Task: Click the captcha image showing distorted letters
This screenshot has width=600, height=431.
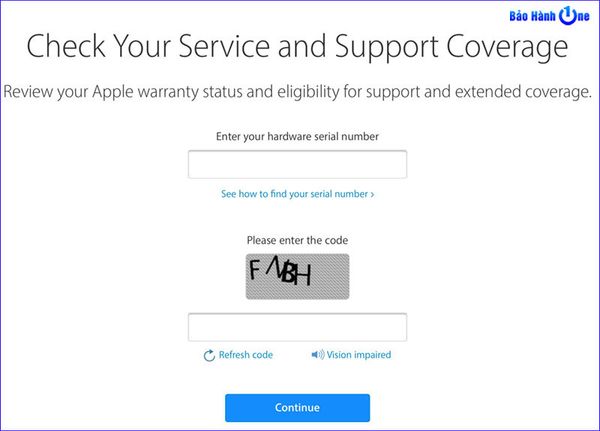Action: click(x=297, y=276)
